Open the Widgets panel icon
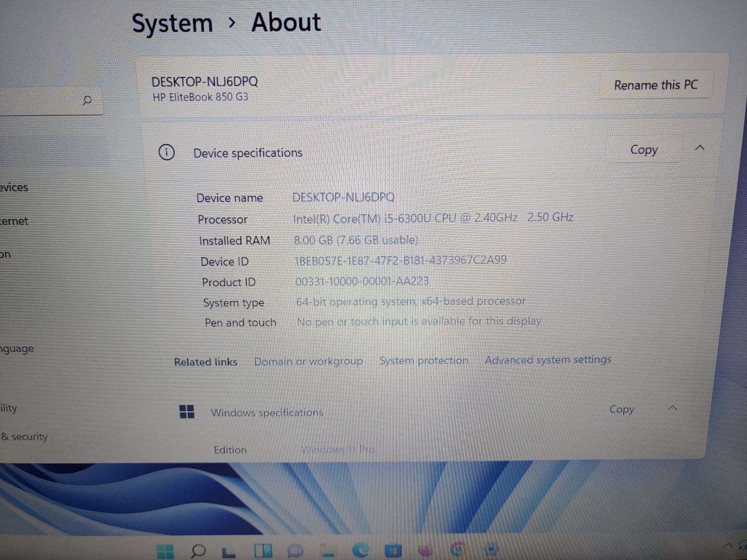The height and width of the screenshot is (560, 747). point(263,551)
